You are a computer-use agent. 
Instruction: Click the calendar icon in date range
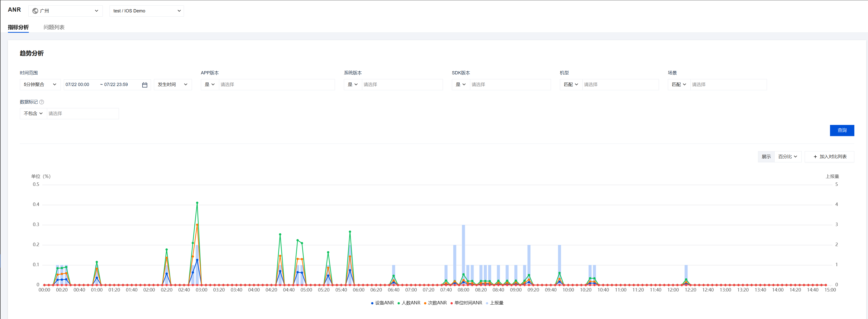tap(145, 85)
